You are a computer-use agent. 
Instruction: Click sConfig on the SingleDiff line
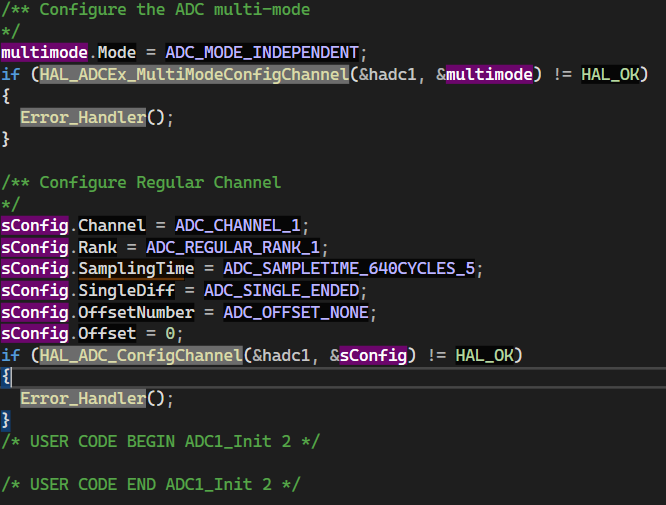point(35,291)
